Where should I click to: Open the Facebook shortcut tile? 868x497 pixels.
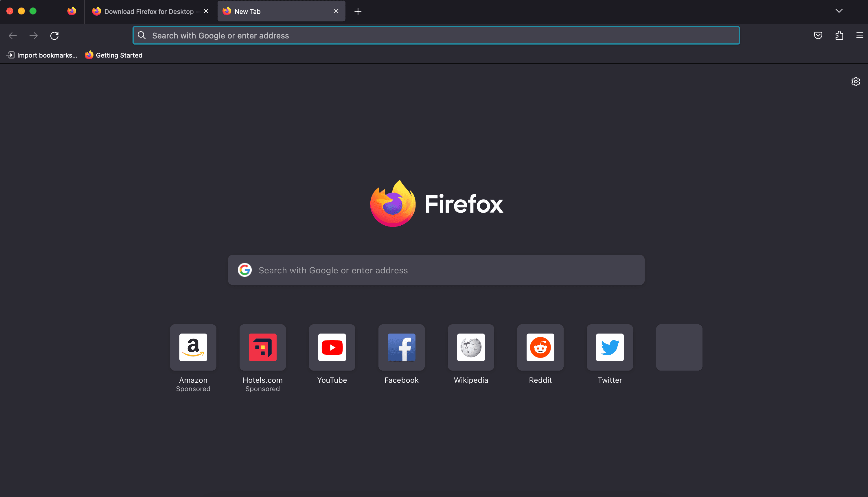pyautogui.click(x=401, y=347)
